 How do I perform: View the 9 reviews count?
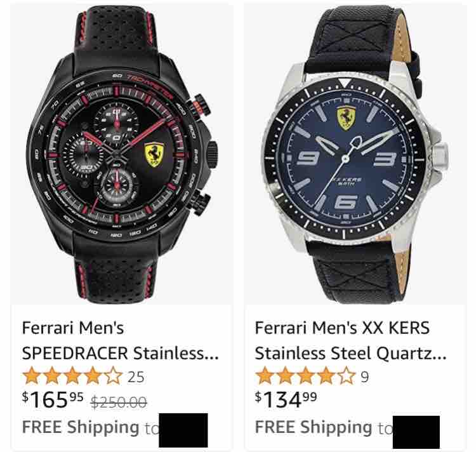(x=365, y=377)
